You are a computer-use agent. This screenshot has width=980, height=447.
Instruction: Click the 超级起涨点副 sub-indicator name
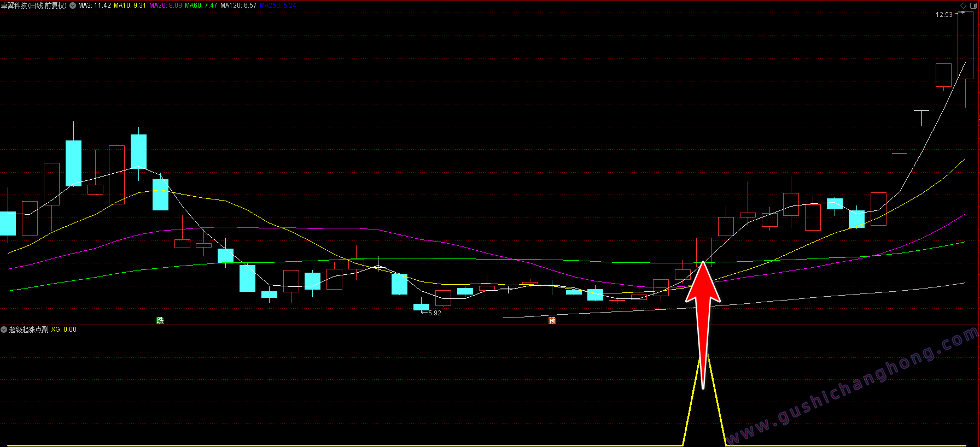click(29, 330)
